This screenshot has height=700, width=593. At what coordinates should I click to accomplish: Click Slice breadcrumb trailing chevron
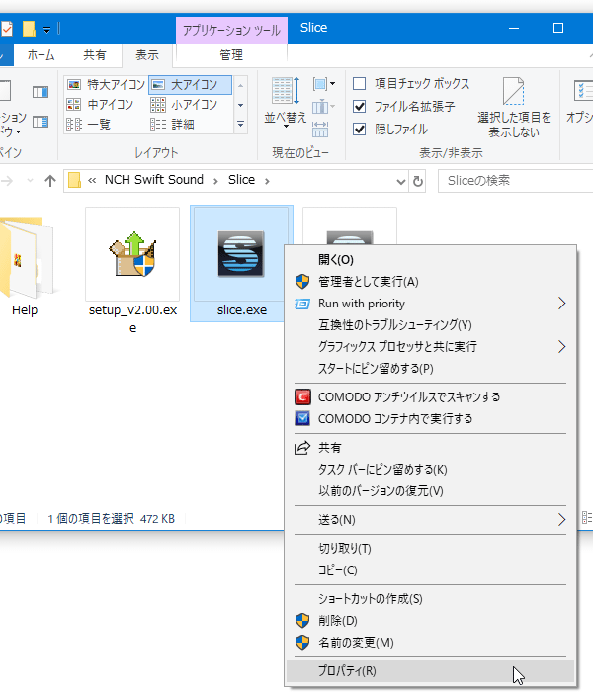[x=267, y=181]
